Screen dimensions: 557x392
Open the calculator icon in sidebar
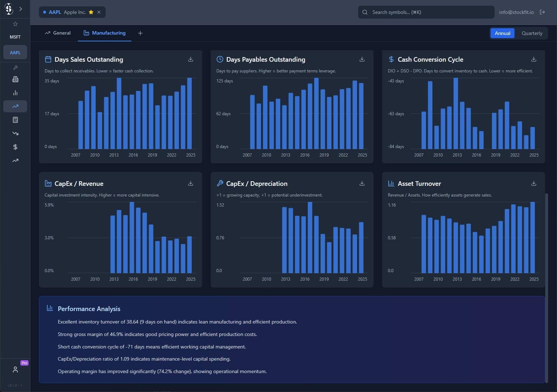point(15,120)
